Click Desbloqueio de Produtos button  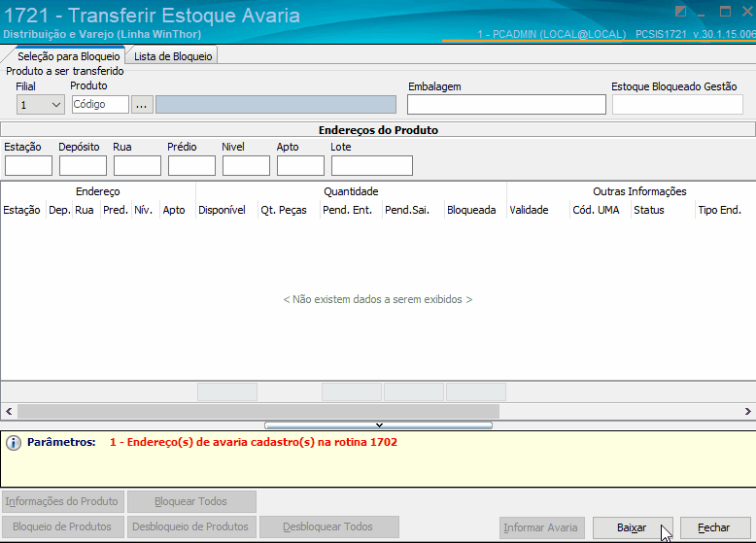[190, 527]
